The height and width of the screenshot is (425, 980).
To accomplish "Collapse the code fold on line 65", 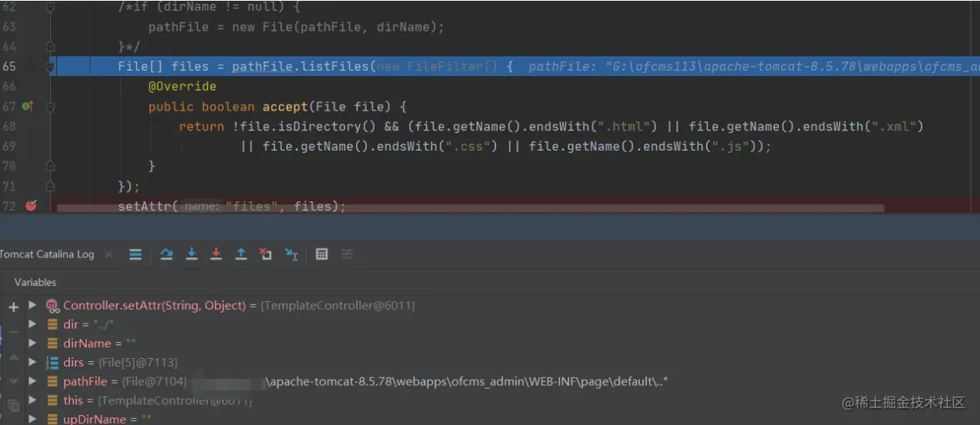I will (x=51, y=67).
